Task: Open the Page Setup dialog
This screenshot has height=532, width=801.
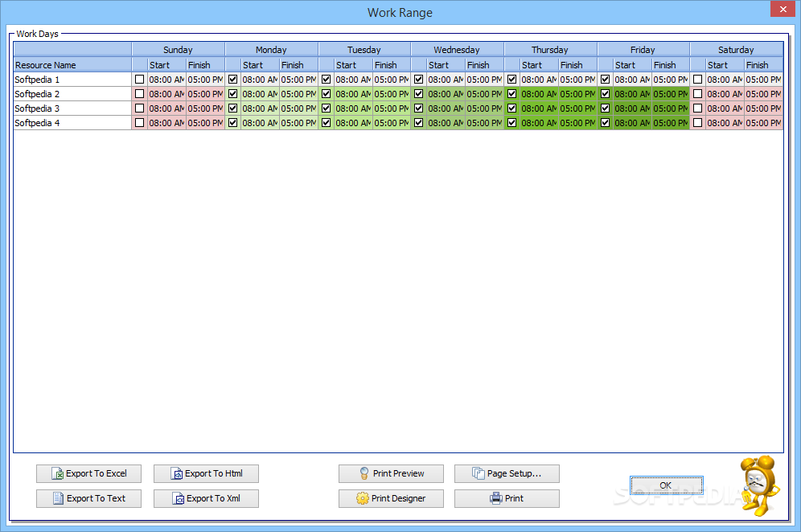Action: [507, 474]
